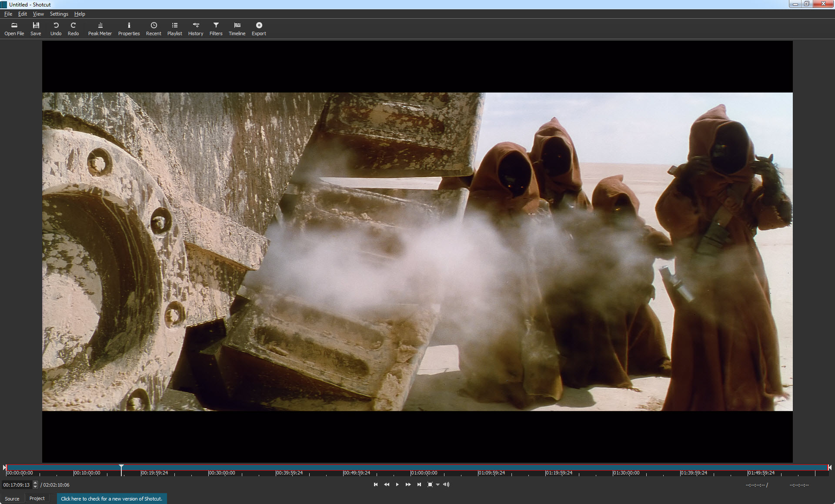Play the video
This screenshot has height=504, width=835.
pyautogui.click(x=397, y=484)
